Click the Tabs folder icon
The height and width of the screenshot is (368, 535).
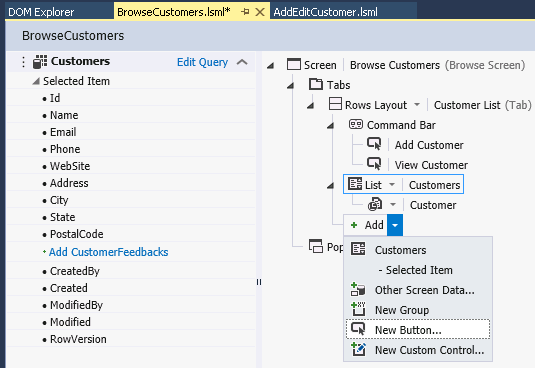tap(316, 84)
